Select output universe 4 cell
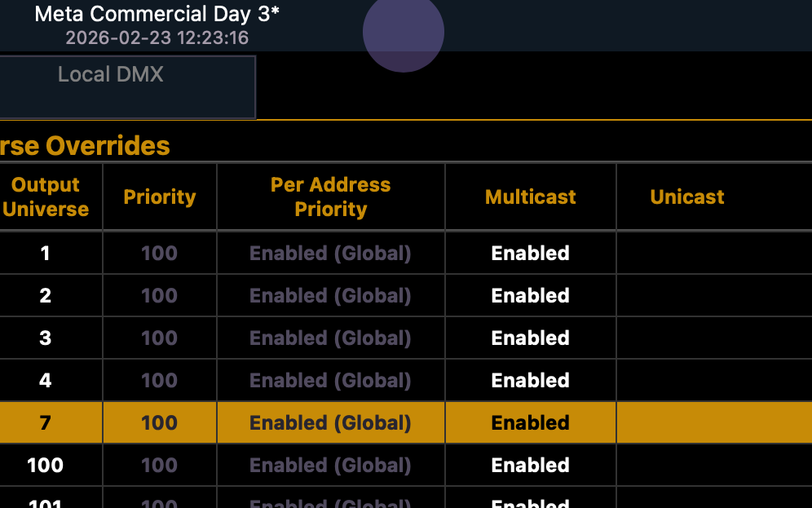 (46, 381)
